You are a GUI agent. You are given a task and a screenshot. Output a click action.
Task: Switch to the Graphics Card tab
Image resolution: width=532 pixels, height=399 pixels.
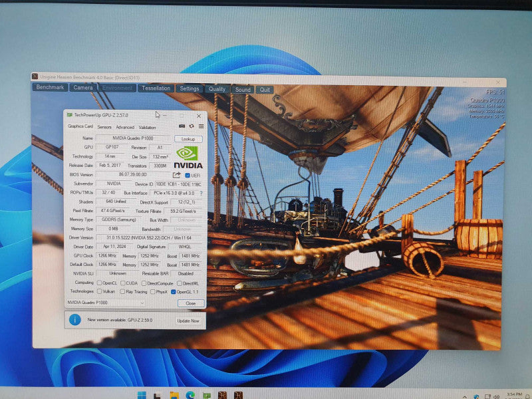point(80,126)
